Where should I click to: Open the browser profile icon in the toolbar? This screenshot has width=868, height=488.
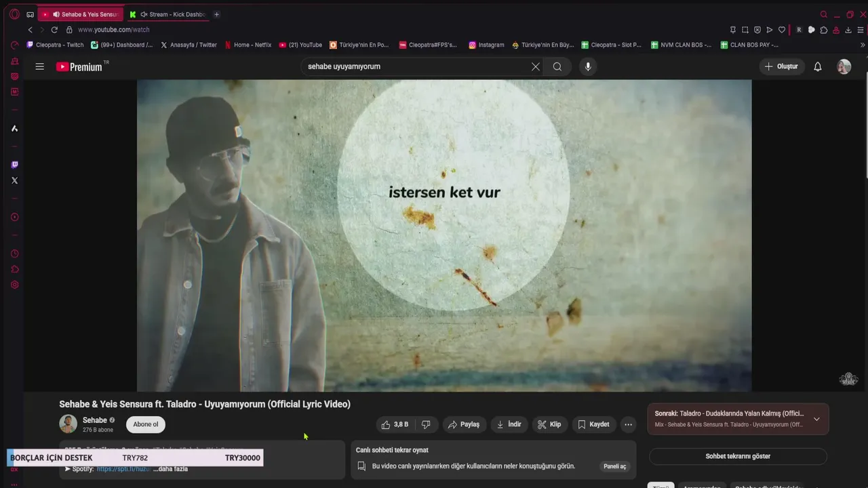pos(836,30)
